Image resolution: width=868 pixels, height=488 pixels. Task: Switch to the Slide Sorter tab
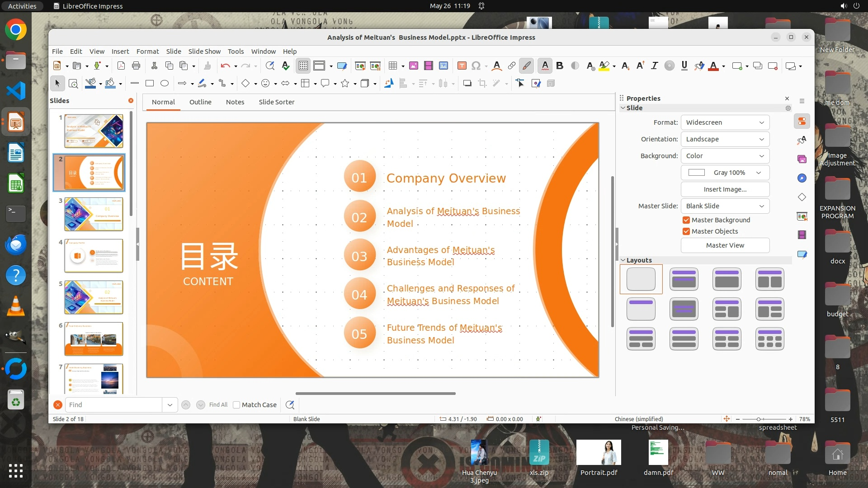click(276, 102)
